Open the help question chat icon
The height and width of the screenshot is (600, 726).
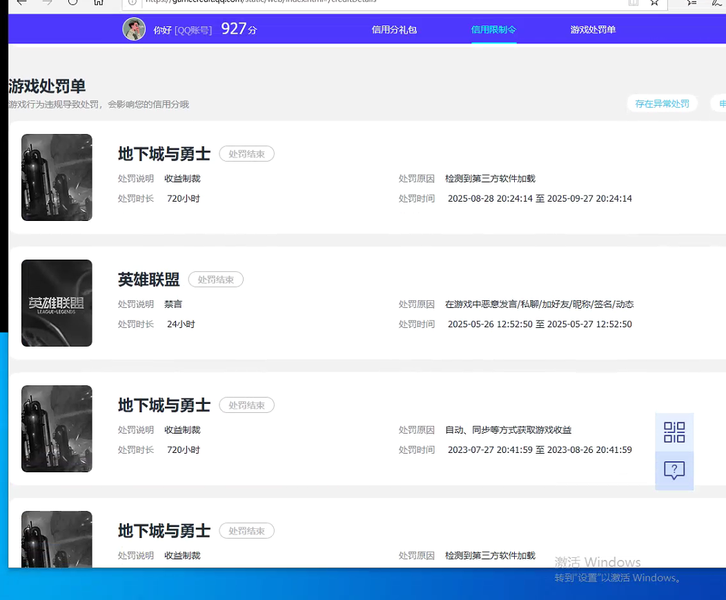pyautogui.click(x=674, y=470)
